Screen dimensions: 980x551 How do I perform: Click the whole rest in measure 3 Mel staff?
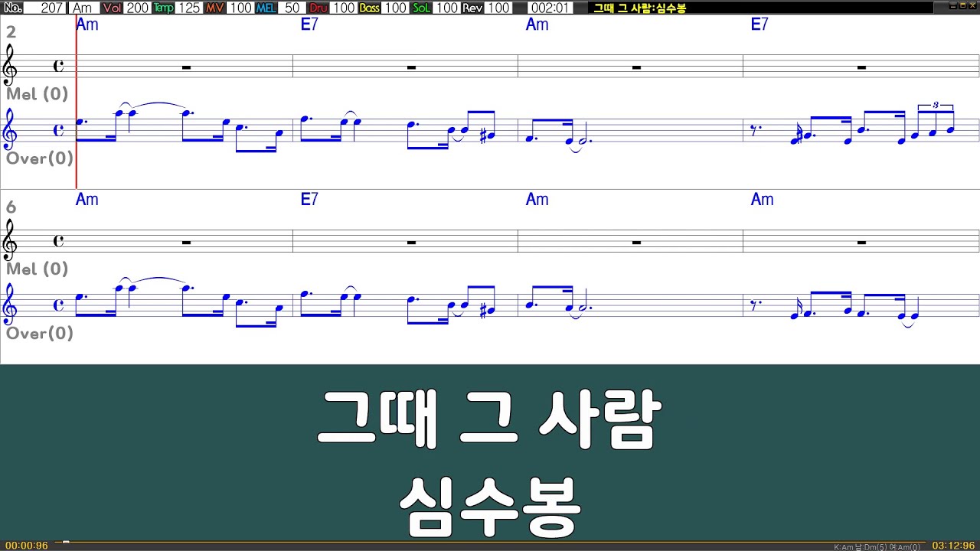pyautogui.click(x=412, y=68)
